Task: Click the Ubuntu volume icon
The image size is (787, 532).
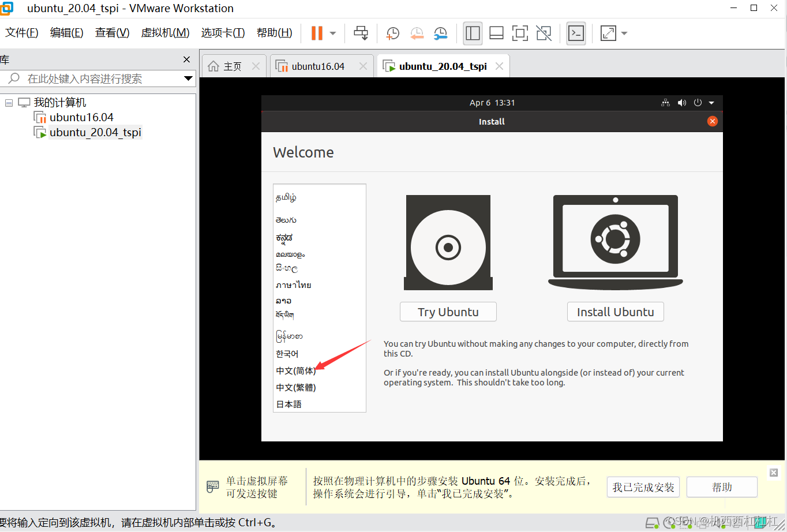Action: coord(682,103)
